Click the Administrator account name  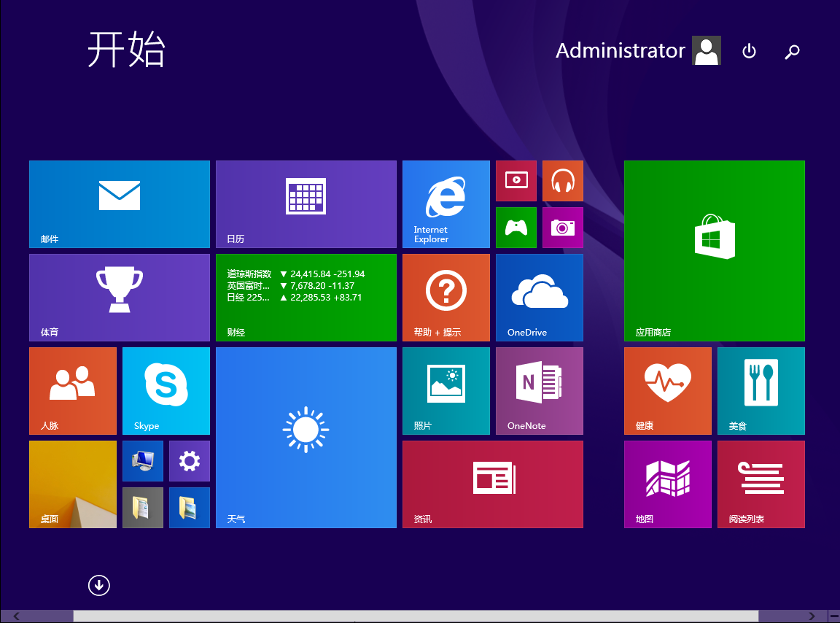(x=621, y=50)
